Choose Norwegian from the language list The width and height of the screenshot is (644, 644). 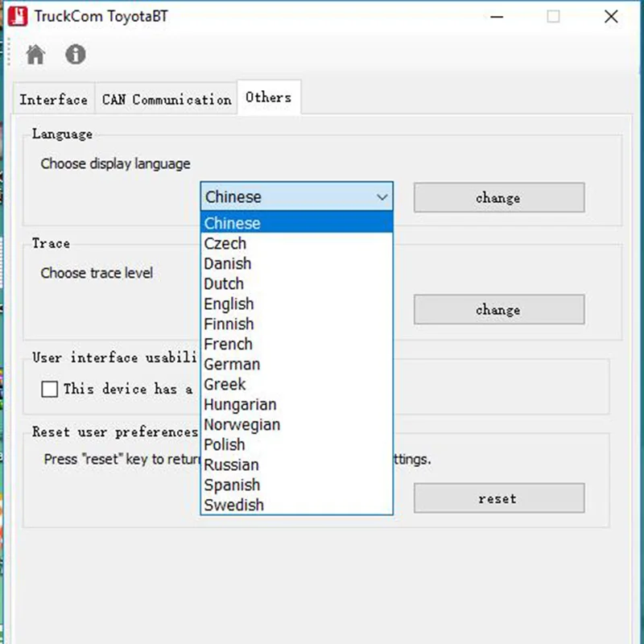click(x=296, y=424)
